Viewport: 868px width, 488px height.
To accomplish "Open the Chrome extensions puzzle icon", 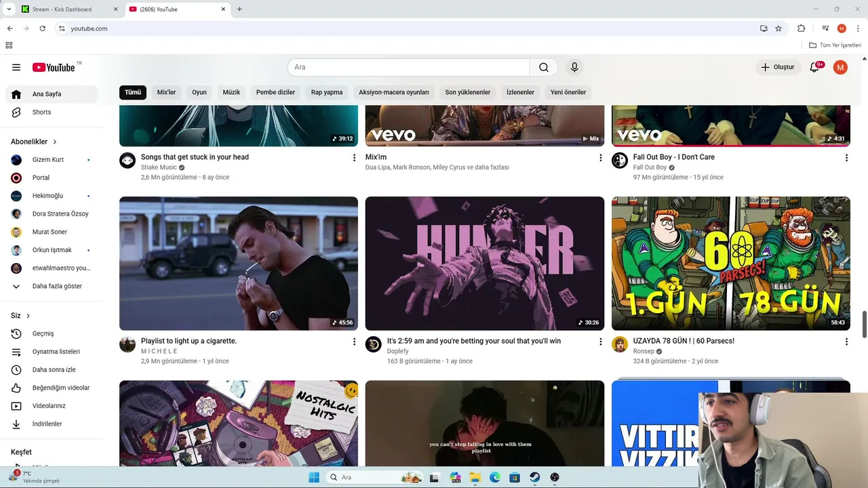I will pyautogui.click(x=801, y=28).
